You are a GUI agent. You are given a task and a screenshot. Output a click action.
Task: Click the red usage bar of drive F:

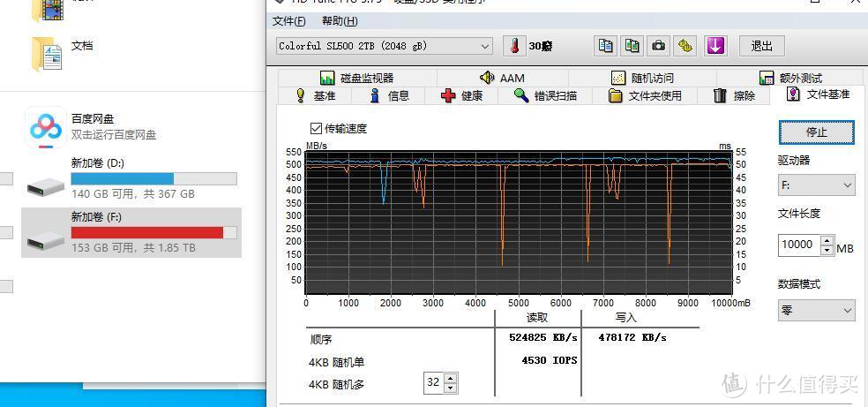click(x=147, y=232)
